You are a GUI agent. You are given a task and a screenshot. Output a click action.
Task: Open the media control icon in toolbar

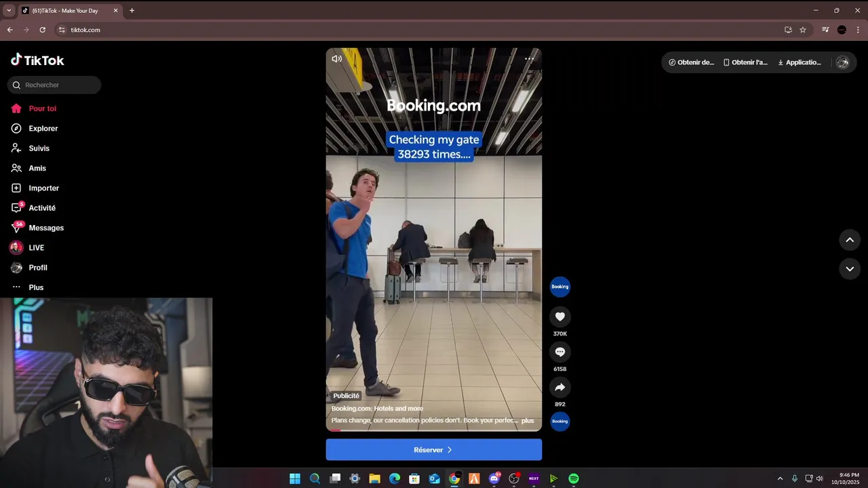tap(825, 30)
